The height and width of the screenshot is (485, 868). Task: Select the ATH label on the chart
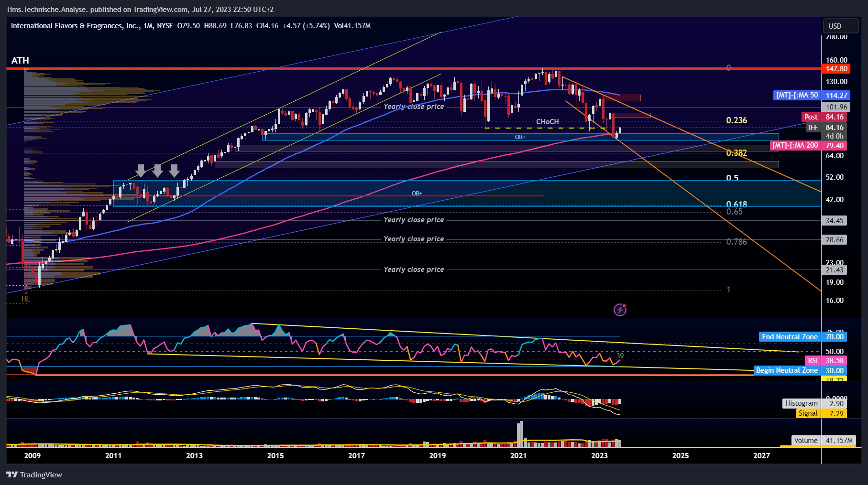pos(20,60)
